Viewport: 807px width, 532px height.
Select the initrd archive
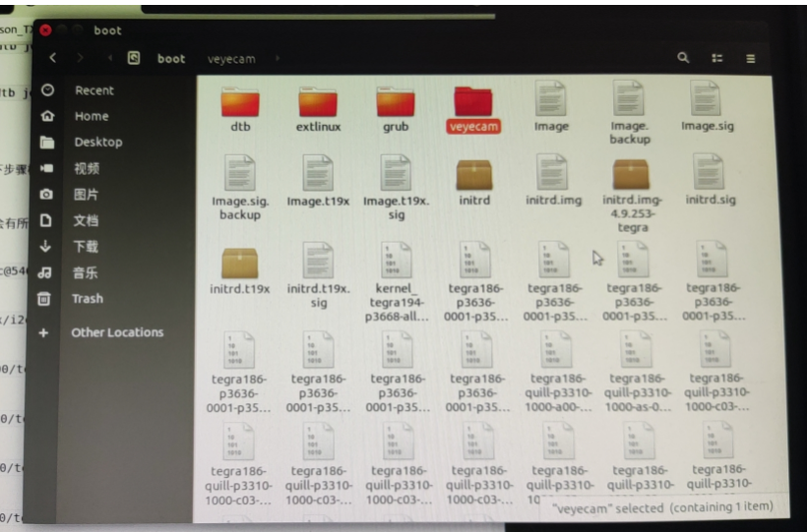point(474,182)
